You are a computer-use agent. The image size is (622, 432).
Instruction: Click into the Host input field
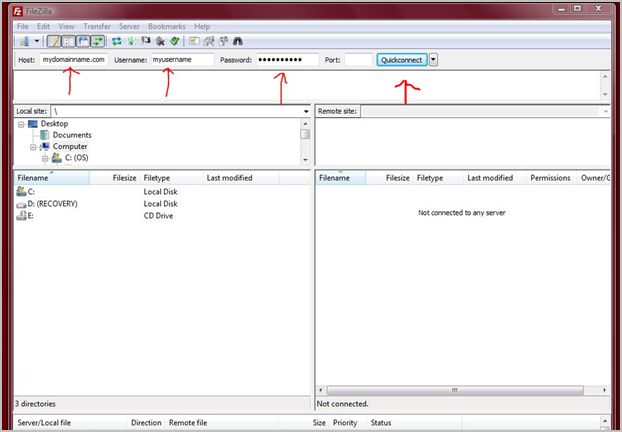click(73, 60)
